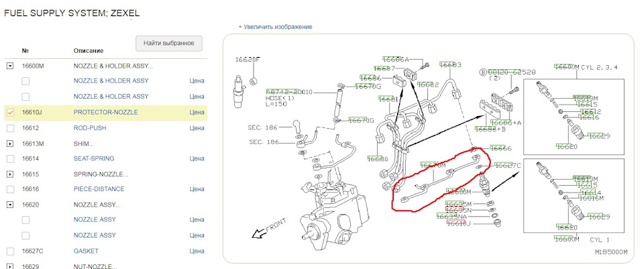Click part label 16688+A in diagram
This screenshot has height=269, width=644.
pyautogui.click(x=506, y=123)
